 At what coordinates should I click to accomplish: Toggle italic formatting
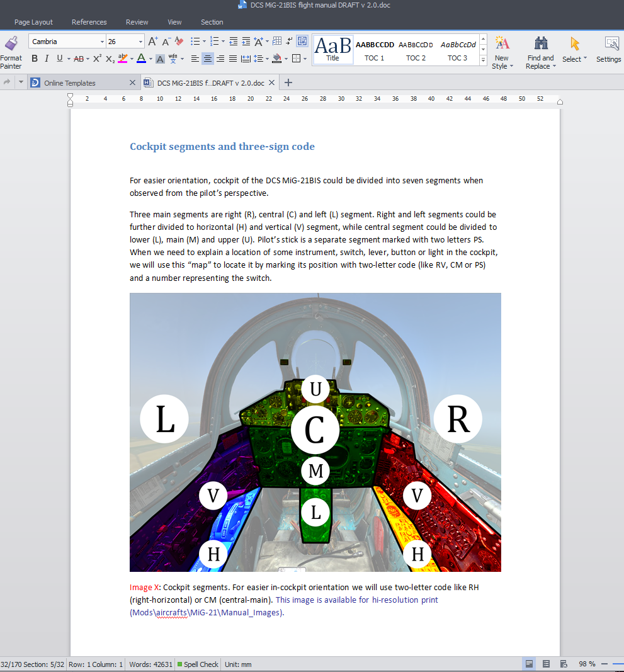[x=47, y=59]
